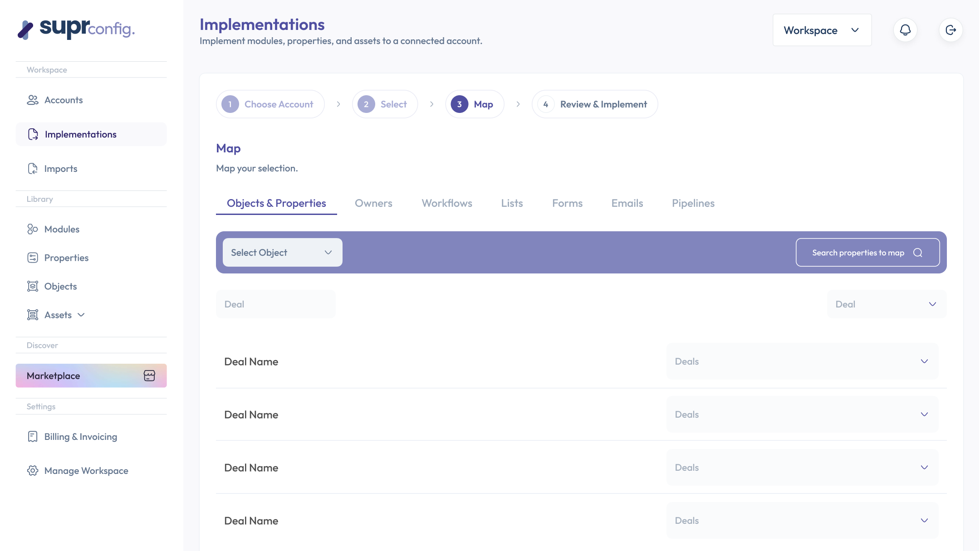
Task: Click the Marketplace storefront icon
Action: coord(149,375)
